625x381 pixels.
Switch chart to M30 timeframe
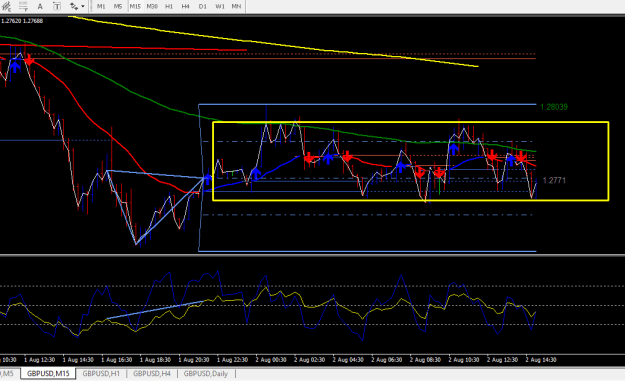152,6
